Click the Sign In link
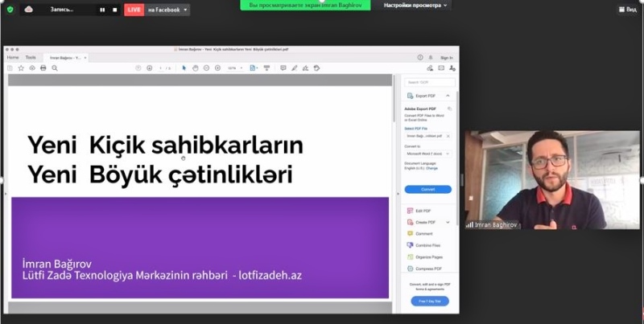Image resolution: width=644 pixels, height=324 pixels. point(447,58)
